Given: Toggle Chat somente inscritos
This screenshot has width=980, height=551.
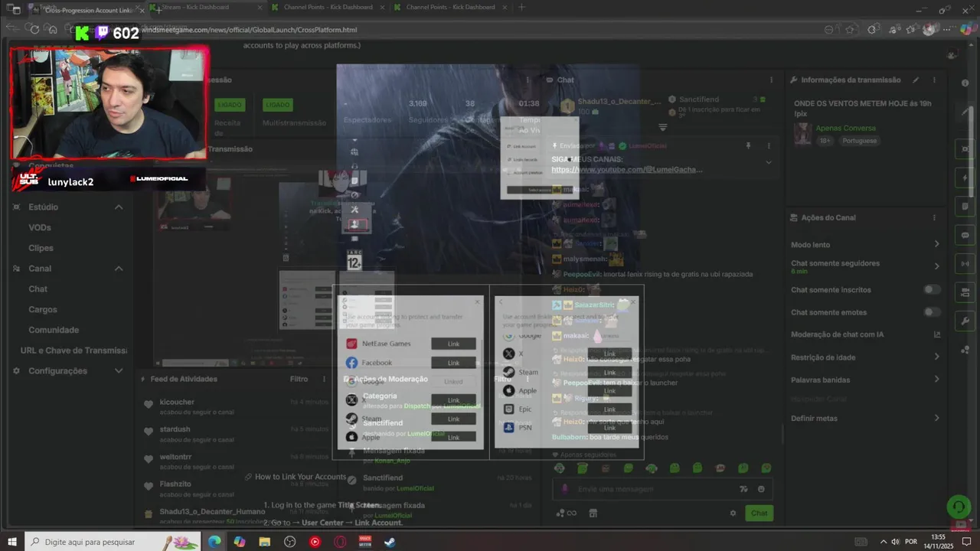Looking at the screenshot, I should tap(932, 289).
